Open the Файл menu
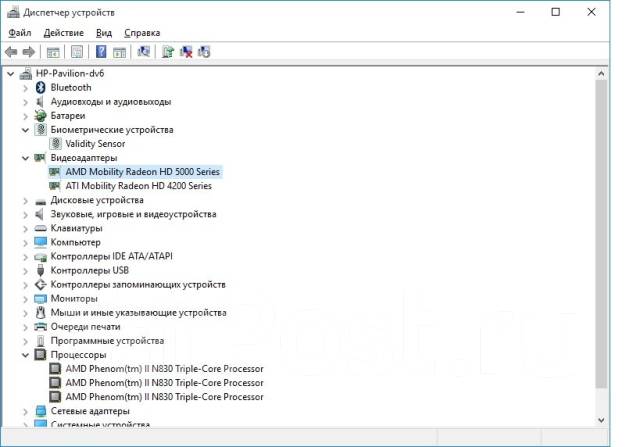640x447 pixels. (x=20, y=33)
